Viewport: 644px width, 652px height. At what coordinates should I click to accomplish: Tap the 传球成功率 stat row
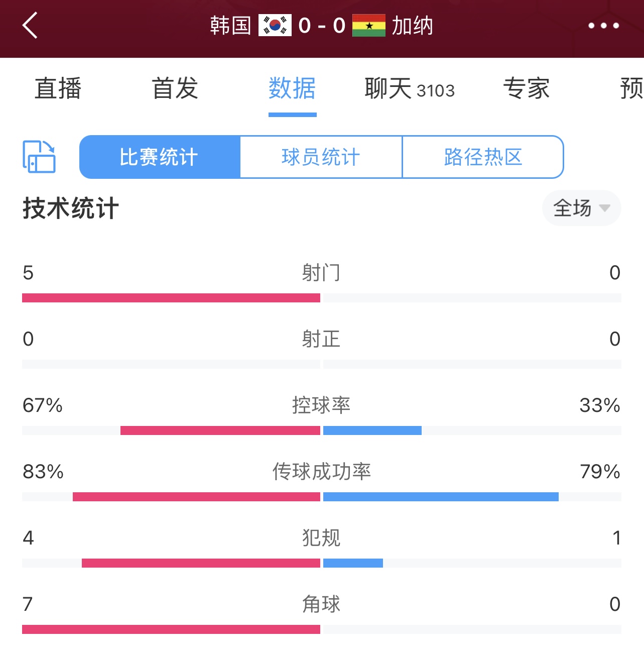coord(322,481)
